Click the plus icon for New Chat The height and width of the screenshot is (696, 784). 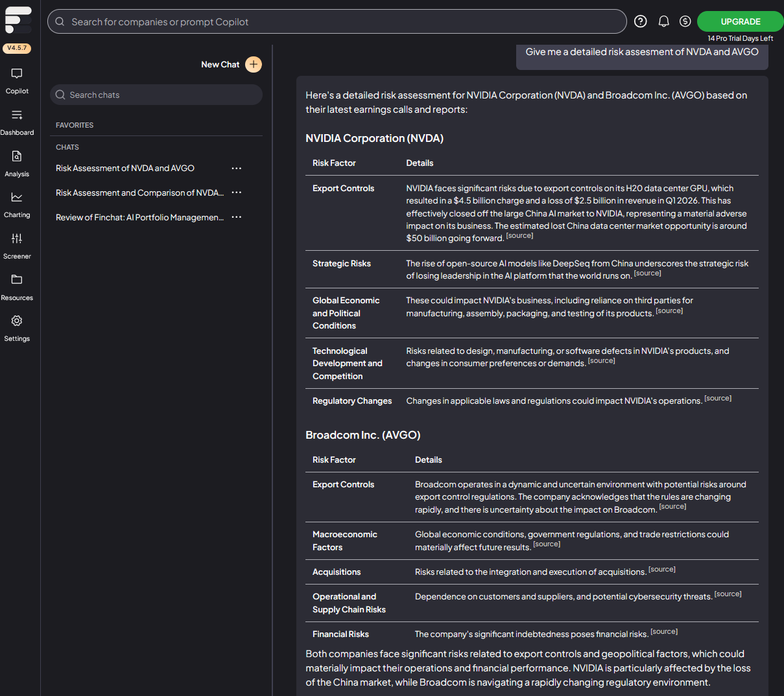254,64
